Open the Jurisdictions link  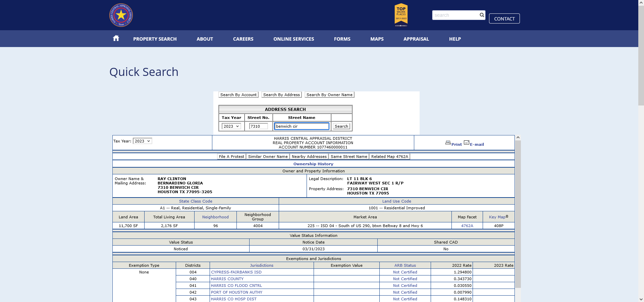pos(262,265)
